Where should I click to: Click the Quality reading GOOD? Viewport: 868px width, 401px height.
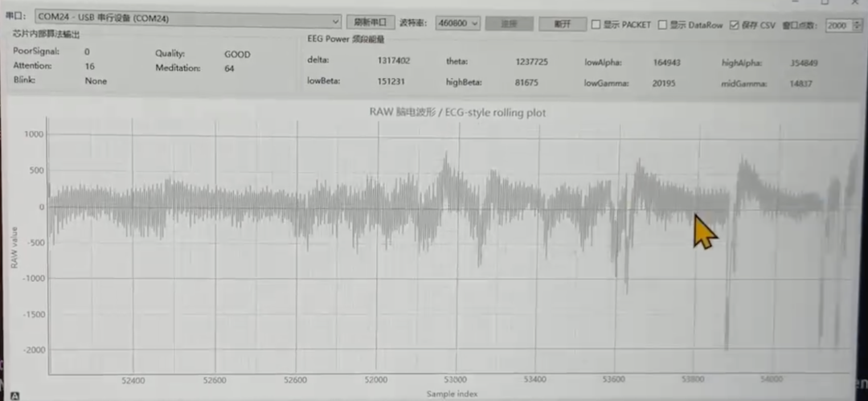tap(237, 55)
